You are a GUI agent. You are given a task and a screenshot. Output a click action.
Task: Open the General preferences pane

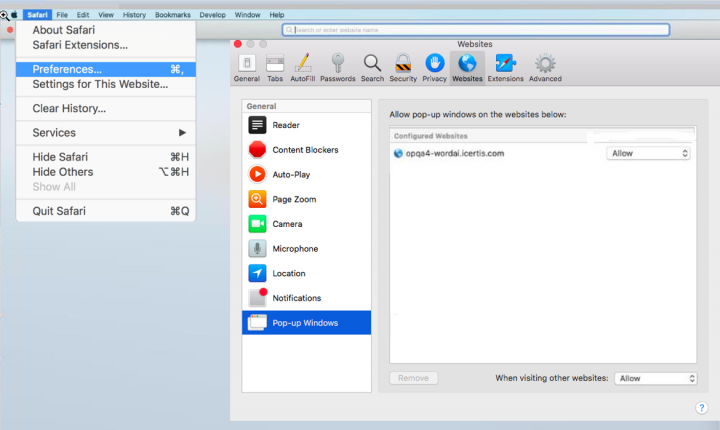247,68
